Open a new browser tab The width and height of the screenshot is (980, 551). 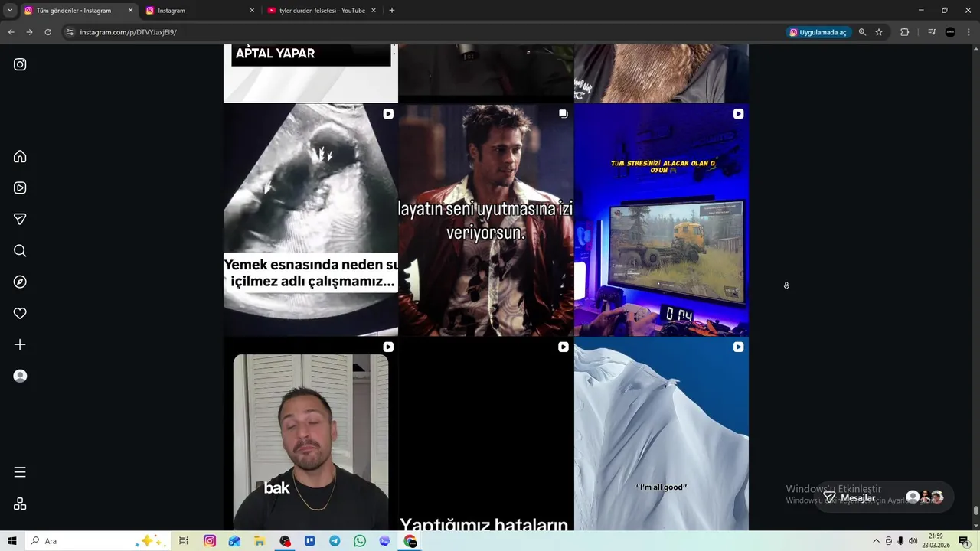[392, 11]
